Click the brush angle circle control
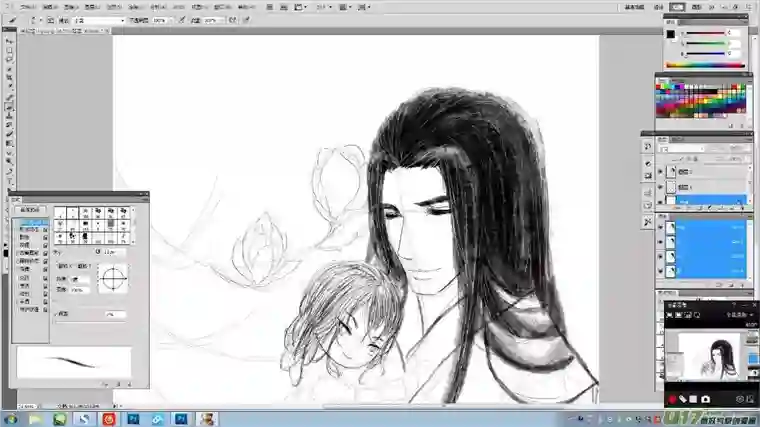Screen dimensions: 760x427 click(x=114, y=276)
